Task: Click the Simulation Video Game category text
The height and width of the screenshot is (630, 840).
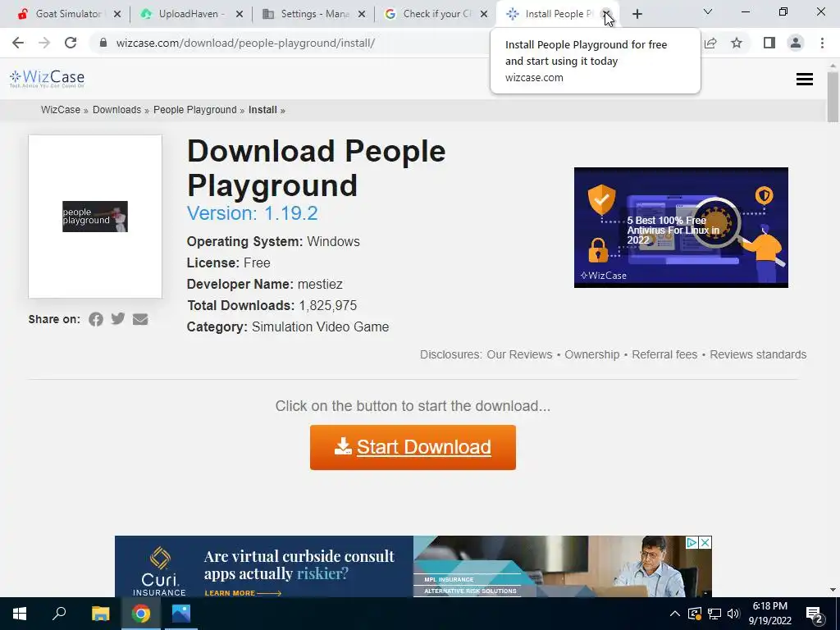Action: 321,326
